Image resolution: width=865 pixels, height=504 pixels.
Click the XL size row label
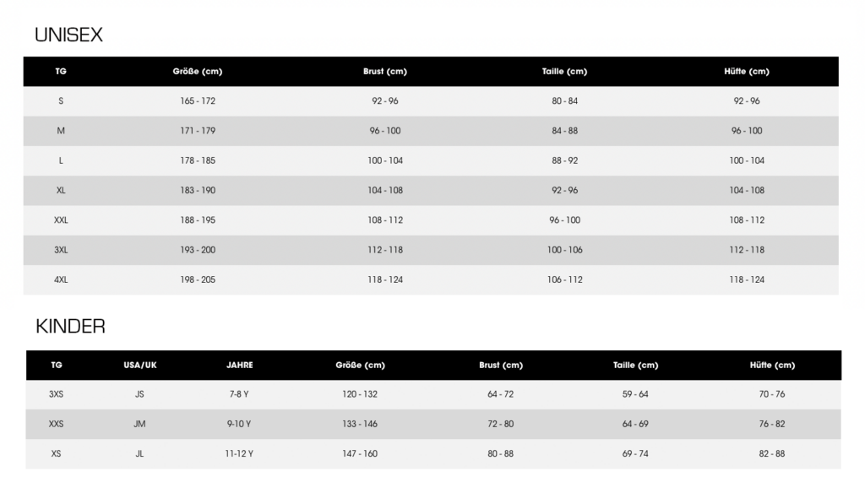pyautogui.click(x=61, y=190)
